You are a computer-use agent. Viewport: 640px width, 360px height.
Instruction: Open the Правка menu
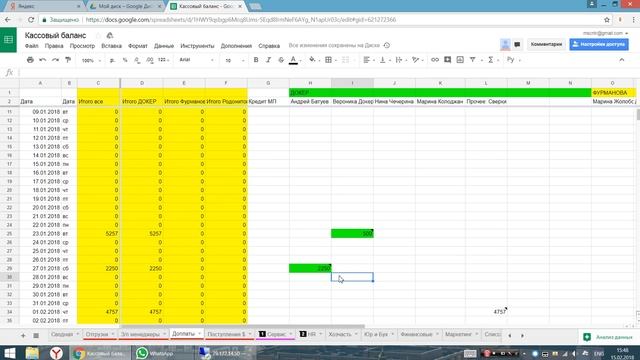click(54, 46)
